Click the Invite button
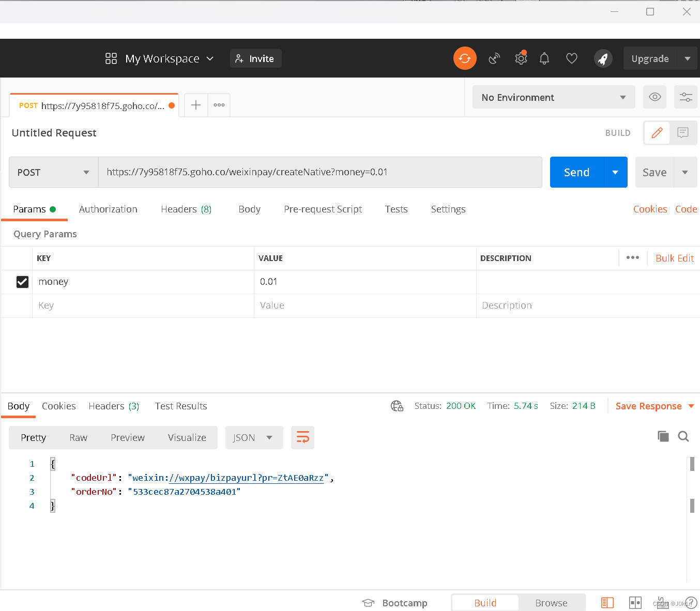 pos(255,58)
